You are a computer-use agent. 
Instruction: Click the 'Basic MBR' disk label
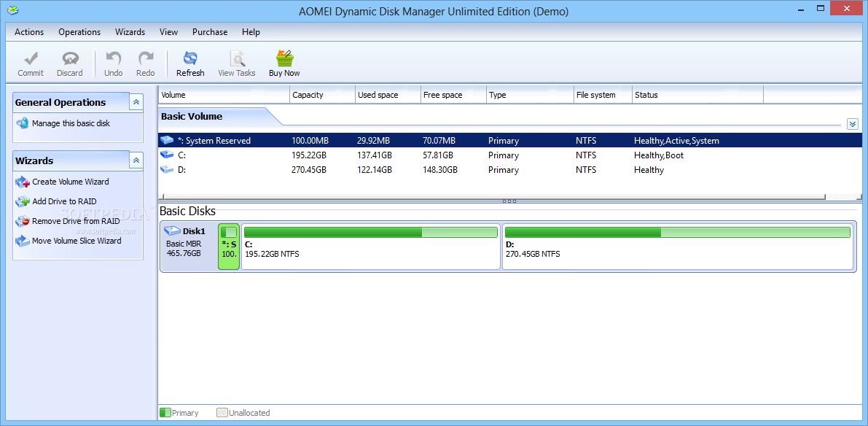coord(184,244)
